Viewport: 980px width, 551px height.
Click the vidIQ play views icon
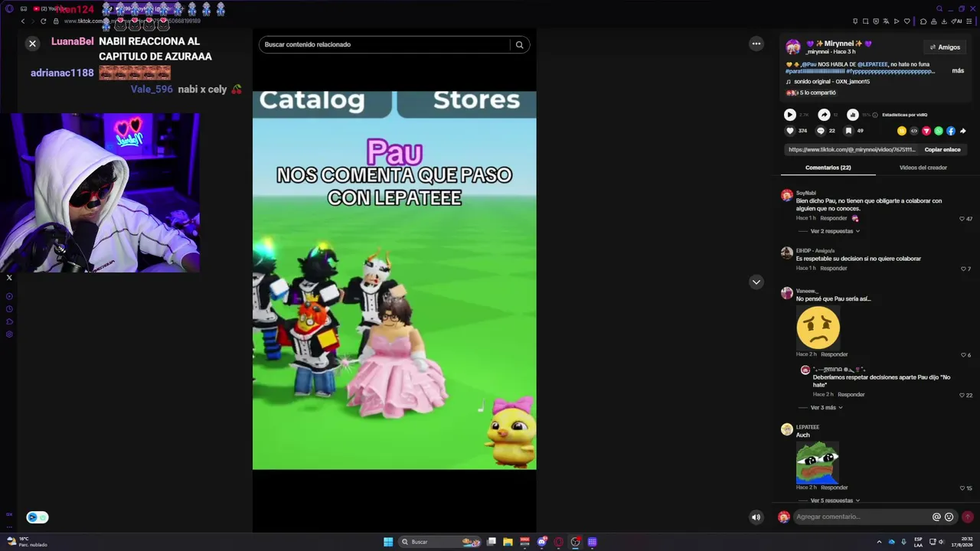[x=790, y=115]
